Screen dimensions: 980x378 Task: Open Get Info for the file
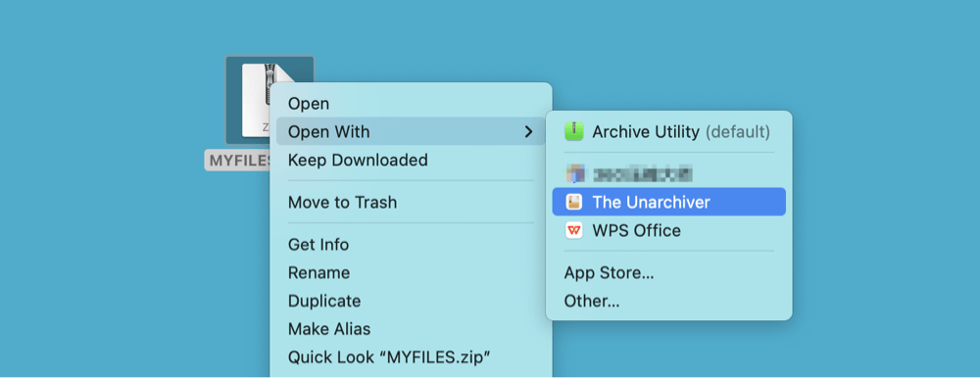click(x=411, y=244)
